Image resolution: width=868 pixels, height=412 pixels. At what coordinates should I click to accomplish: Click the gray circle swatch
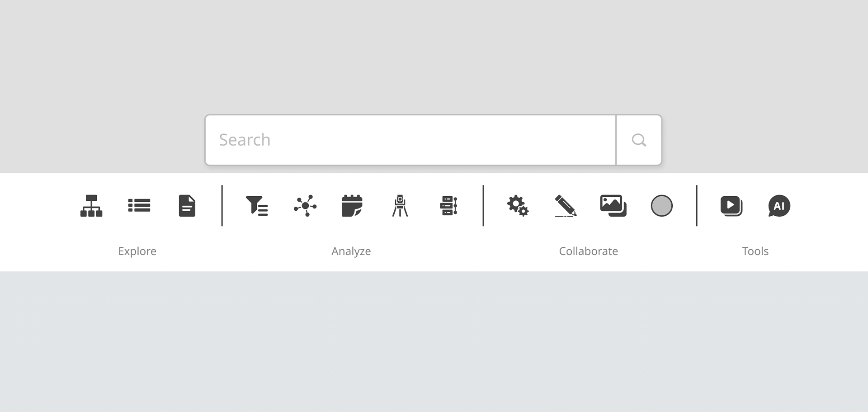point(662,206)
